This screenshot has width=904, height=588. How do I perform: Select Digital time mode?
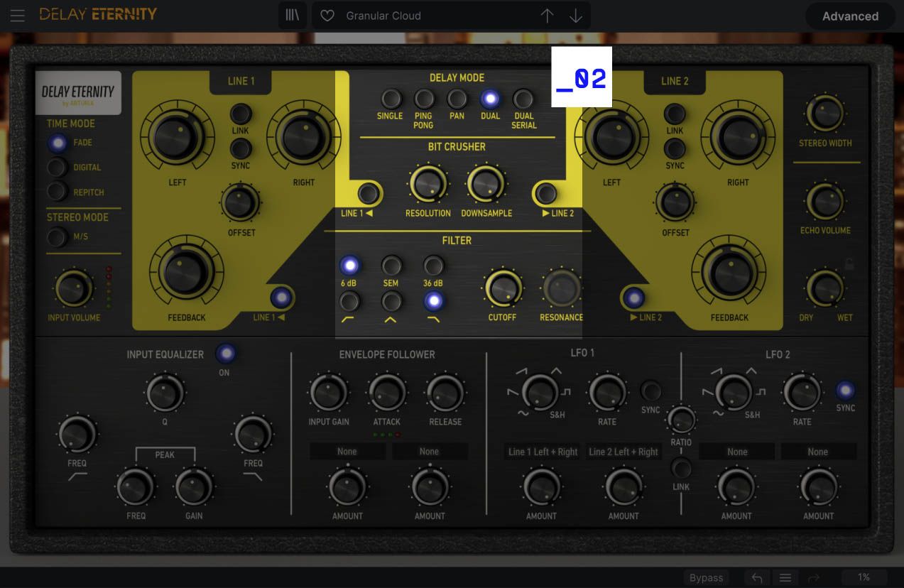tap(58, 168)
